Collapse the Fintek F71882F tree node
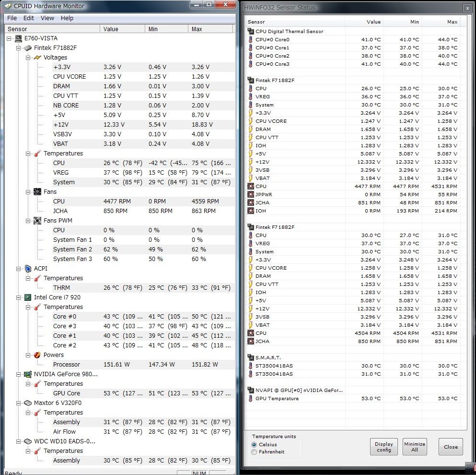The height and width of the screenshot is (475, 476). point(19,48)
